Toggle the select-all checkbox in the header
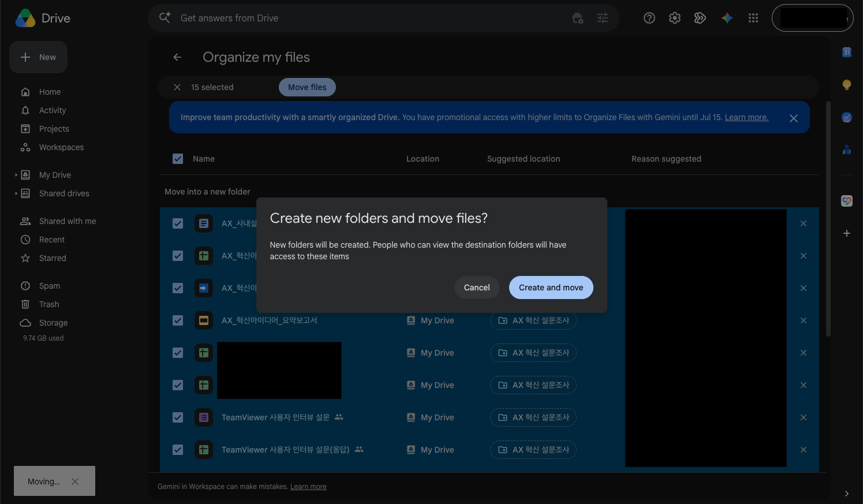The image size is (863, 504). point(178,159)
